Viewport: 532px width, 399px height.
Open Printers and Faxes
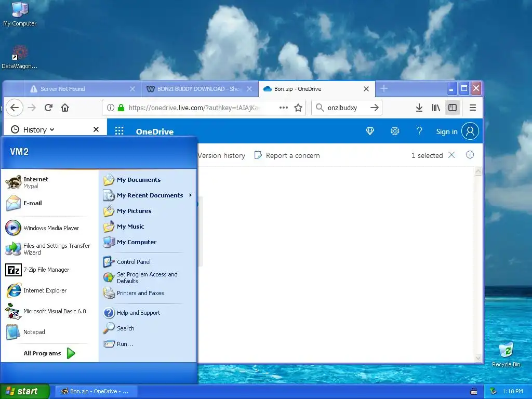[x=148, y=293]
